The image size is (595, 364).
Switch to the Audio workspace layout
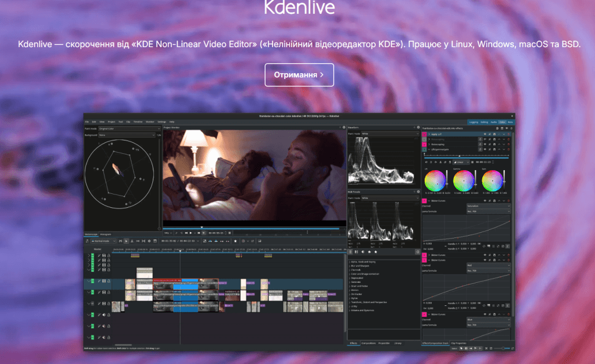[x=494, y=122]
